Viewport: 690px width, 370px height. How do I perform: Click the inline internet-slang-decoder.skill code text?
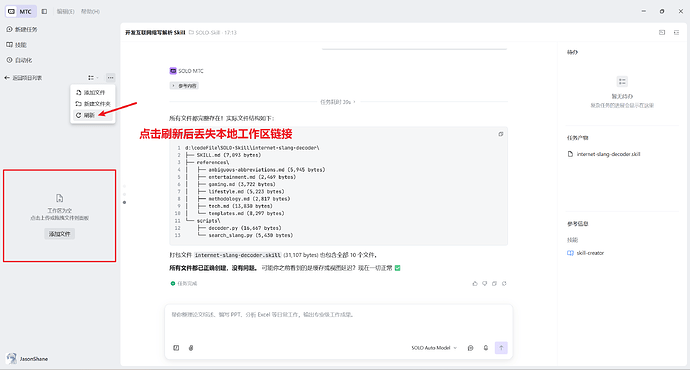[238, 255]
